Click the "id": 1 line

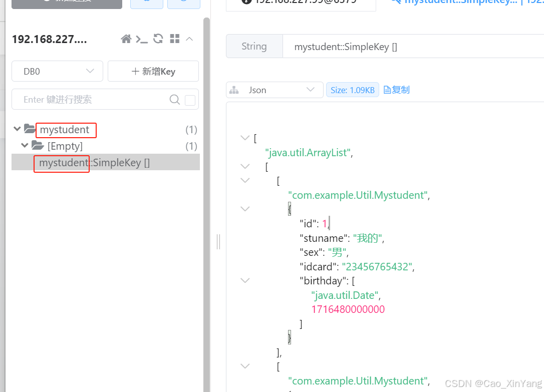point(314,224)
